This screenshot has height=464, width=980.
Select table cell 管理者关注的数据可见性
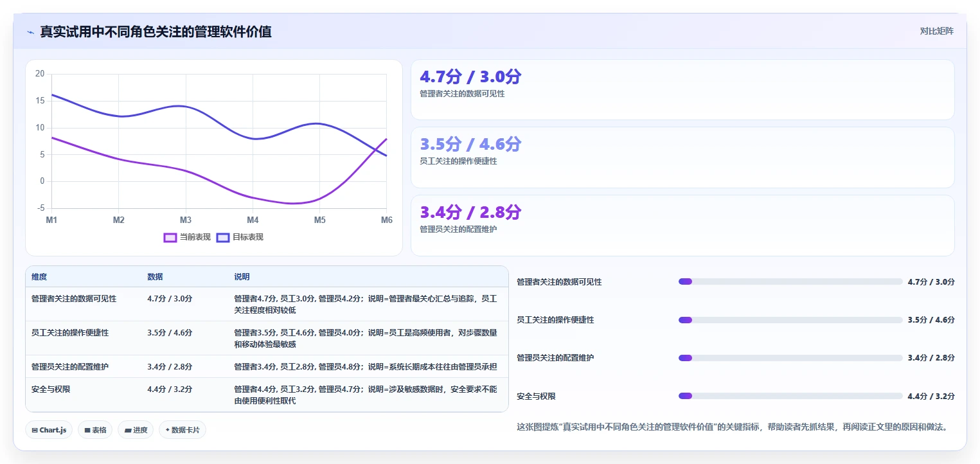pyautogui.click(x=74, y=299)
